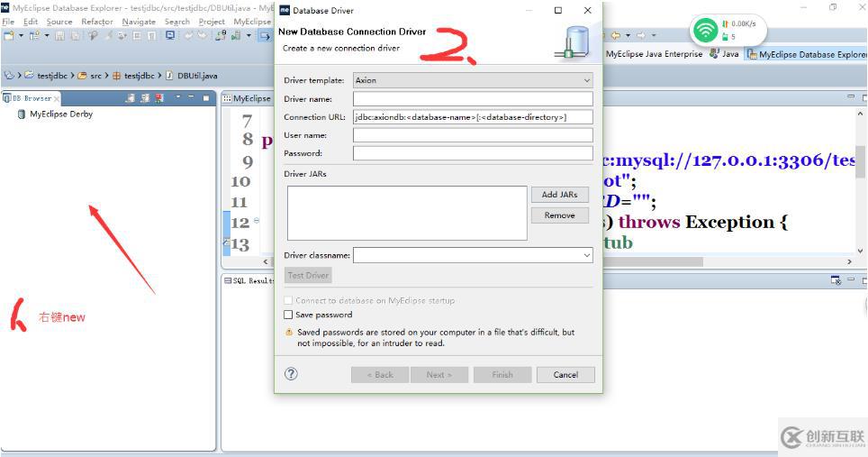Click inside the Driver JARs list box
This screenshot has width=868, height=457.
tap(407, 213)
